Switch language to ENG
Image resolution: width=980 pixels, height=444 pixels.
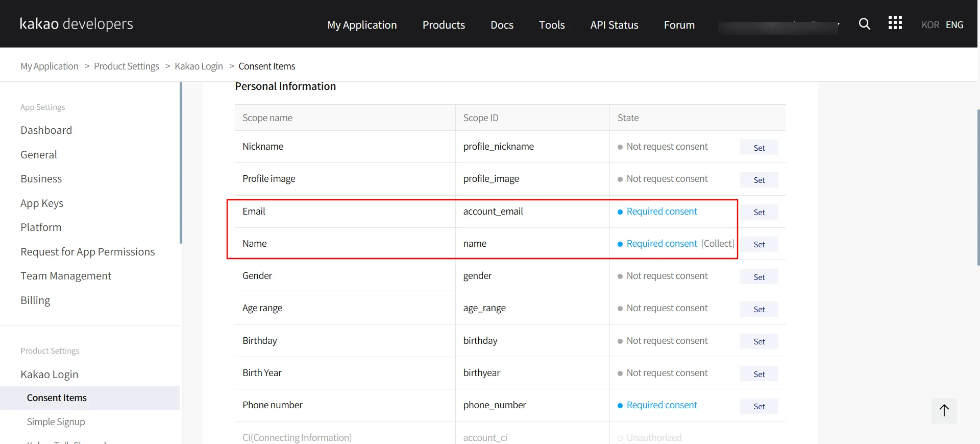tap(954, 25)
